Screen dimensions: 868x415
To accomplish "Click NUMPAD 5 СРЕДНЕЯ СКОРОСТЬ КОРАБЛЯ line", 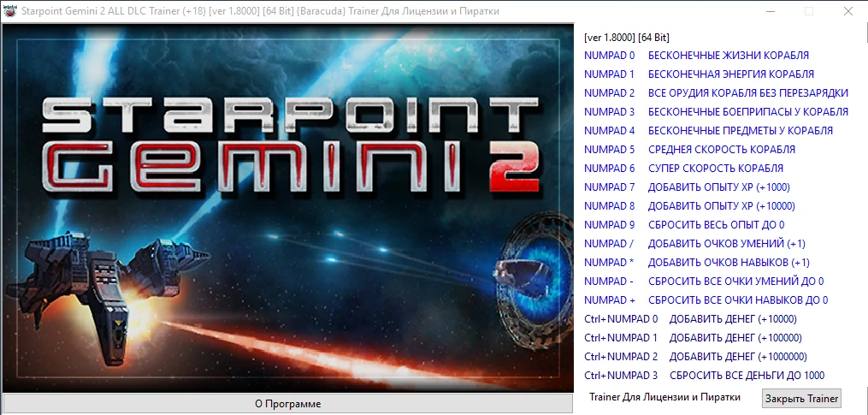I will pos(690,150).
